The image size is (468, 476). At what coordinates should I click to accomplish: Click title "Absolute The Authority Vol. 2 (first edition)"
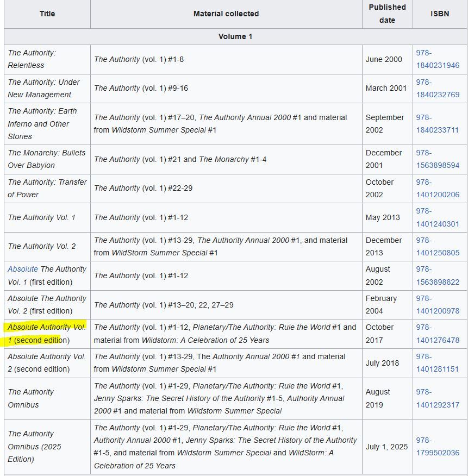tap(47, 305)
